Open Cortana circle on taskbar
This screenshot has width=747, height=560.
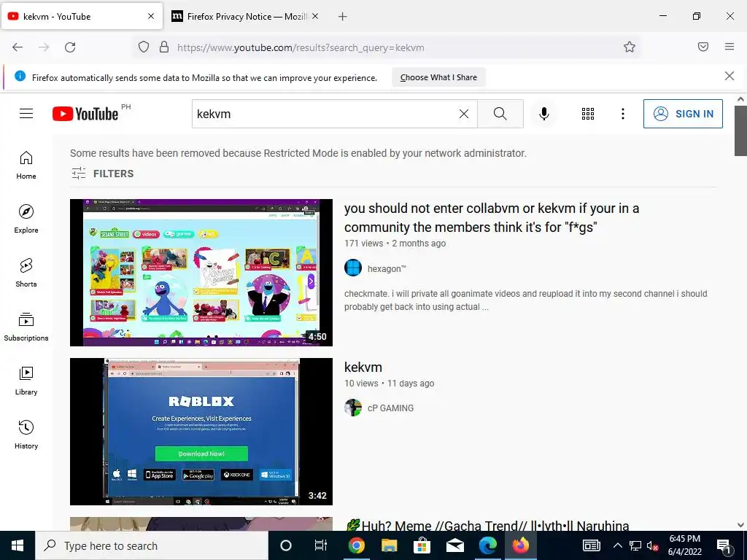pos(286,545)
